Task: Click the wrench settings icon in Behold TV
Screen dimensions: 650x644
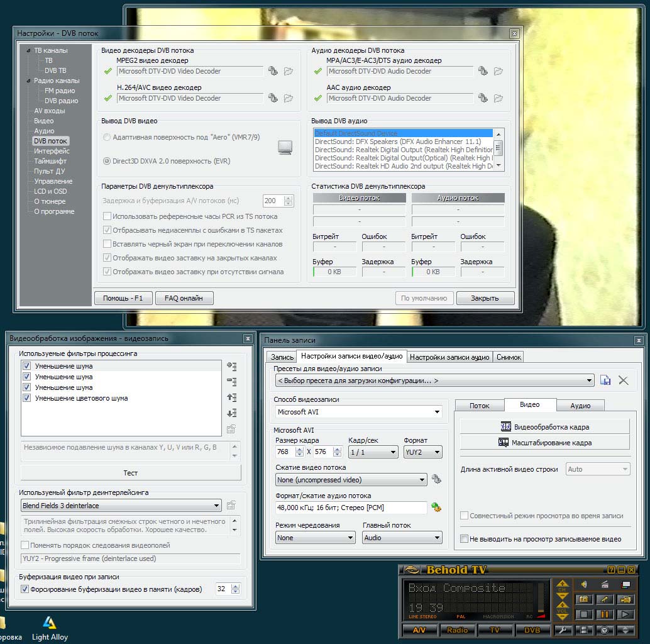Action: [x=563, y=630]
